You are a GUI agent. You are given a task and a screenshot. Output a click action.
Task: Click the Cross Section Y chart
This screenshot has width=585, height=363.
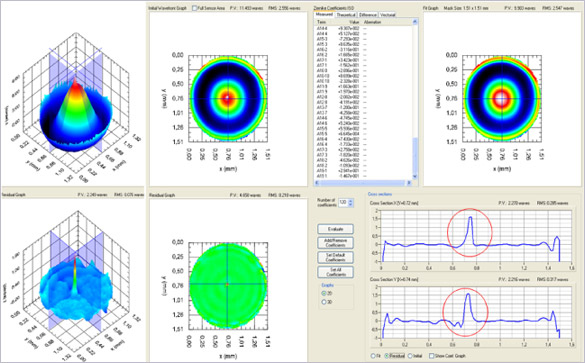pyautogui.click(x=476, y=312)
